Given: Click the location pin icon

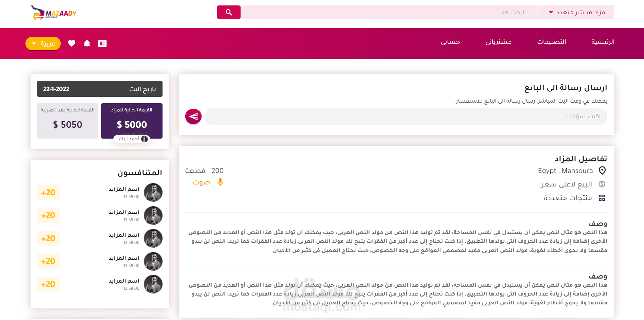Looking at the screenshot, I should tap(602, 171).
